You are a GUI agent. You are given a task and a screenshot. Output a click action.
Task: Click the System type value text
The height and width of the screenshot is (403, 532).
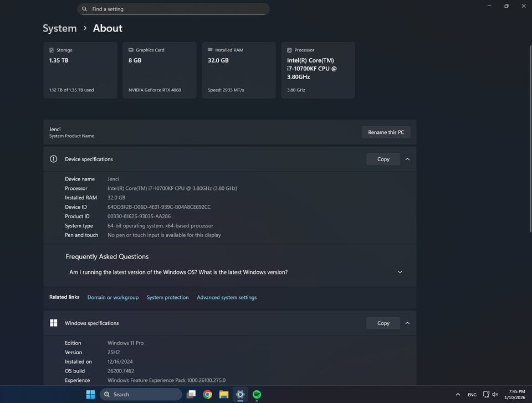(161, 226)
